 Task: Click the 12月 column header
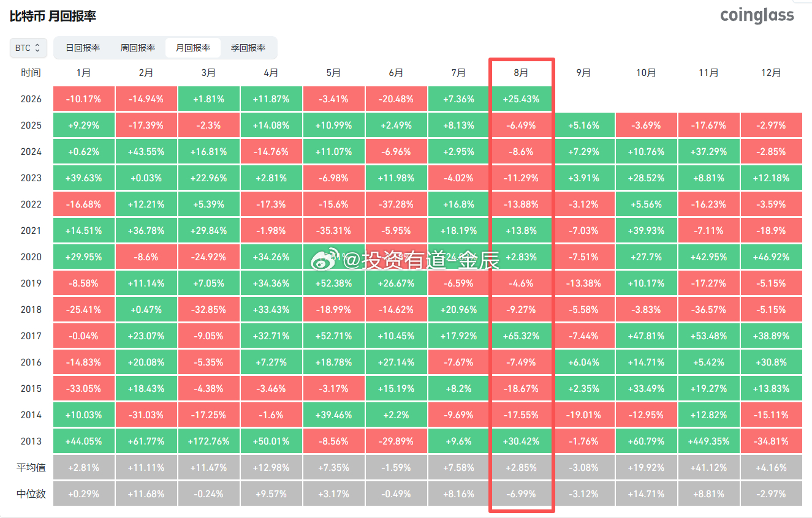coord(772,73)
